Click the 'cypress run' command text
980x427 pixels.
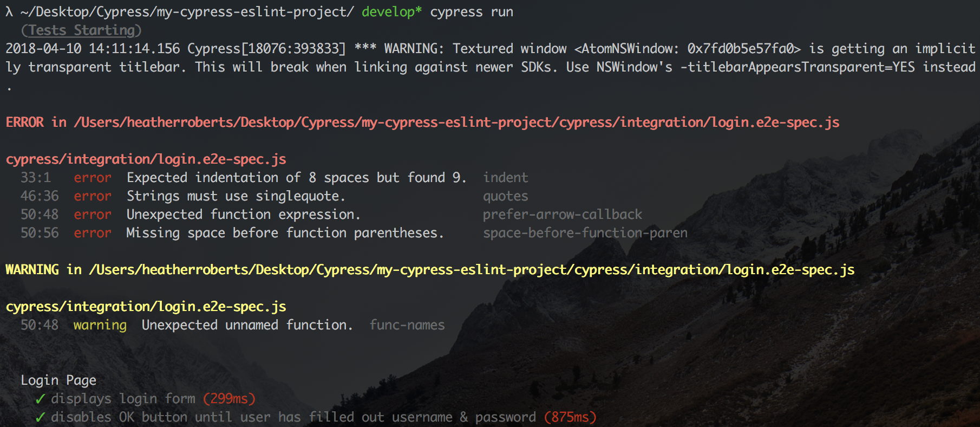pyautogui.click(x=472, y=12)
